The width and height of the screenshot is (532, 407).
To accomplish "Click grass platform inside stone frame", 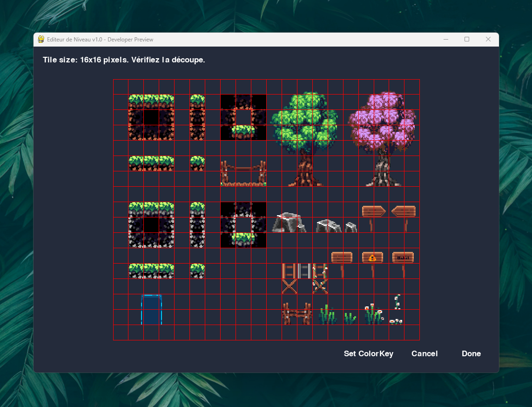I will click(x=243, y=239).
